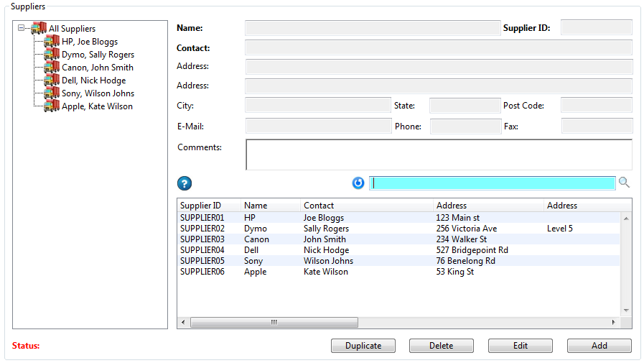Click the truck icon for Dymo, Sally Rogers
This screenshot has height=363, width=644.
52,55
